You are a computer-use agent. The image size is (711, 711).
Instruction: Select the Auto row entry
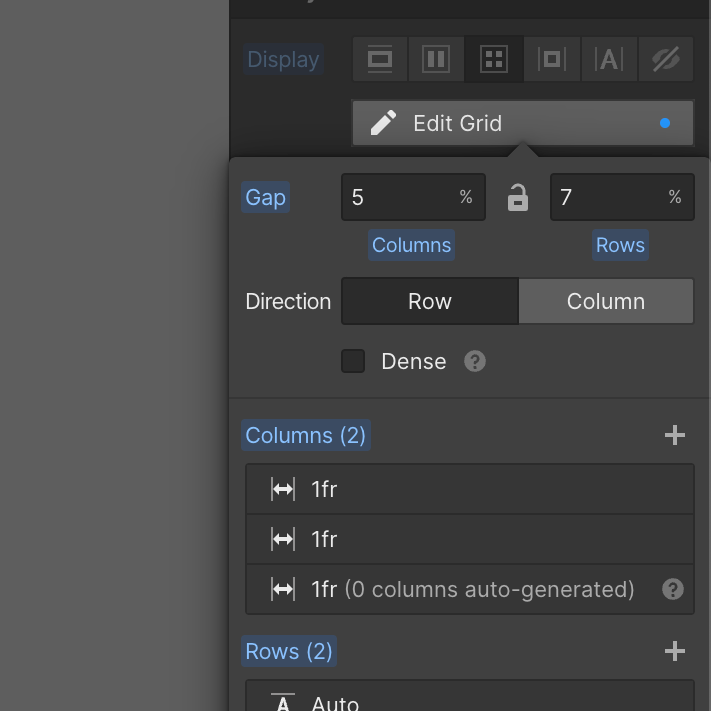(x=470, y=696)
